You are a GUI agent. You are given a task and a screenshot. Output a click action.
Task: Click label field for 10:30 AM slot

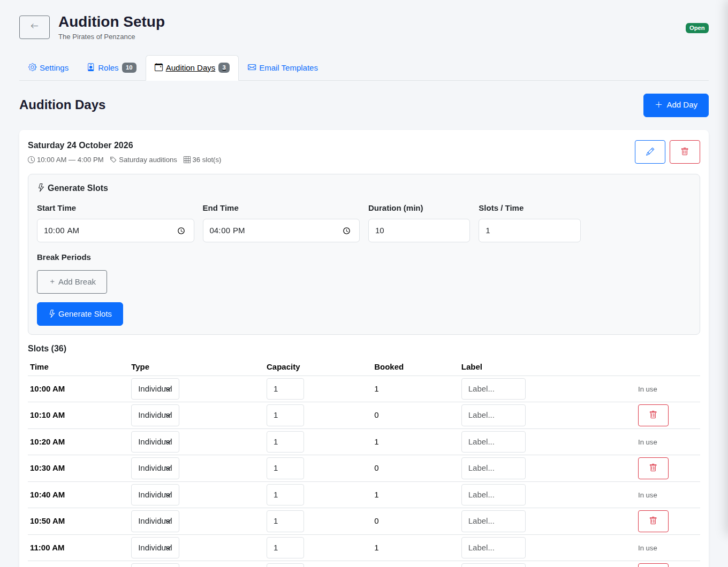pos(494,468)
